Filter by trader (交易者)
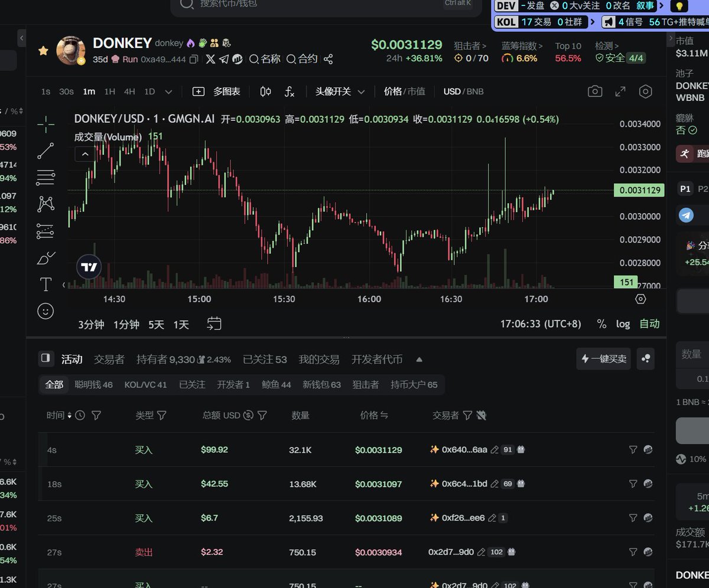 467,415
